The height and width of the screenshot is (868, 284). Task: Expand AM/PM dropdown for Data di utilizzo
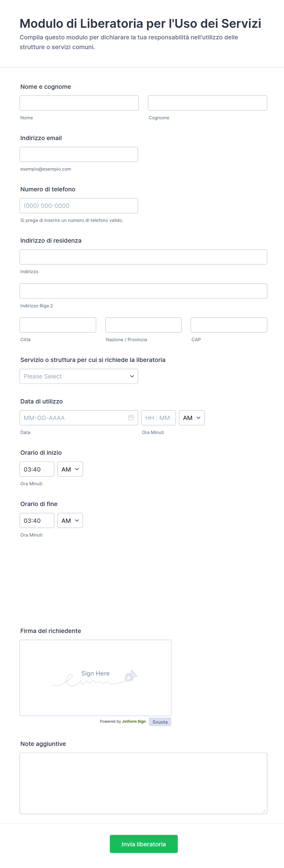191,418
